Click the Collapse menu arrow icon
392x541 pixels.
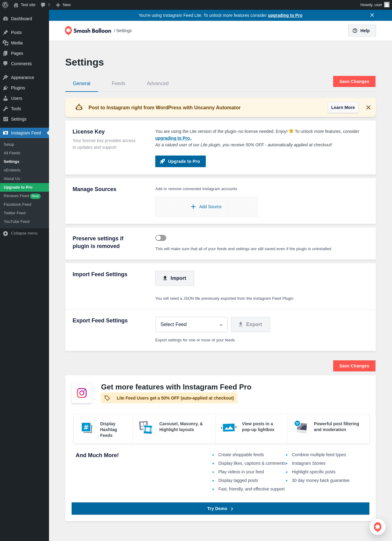point(6,234)
